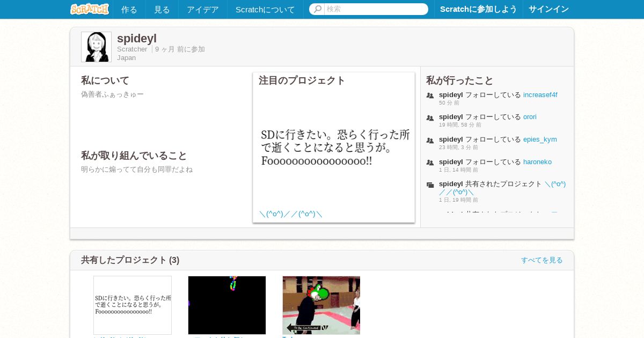Open followed user orori
The height and width of the screenshot is (338, 644).
(530, 116)
